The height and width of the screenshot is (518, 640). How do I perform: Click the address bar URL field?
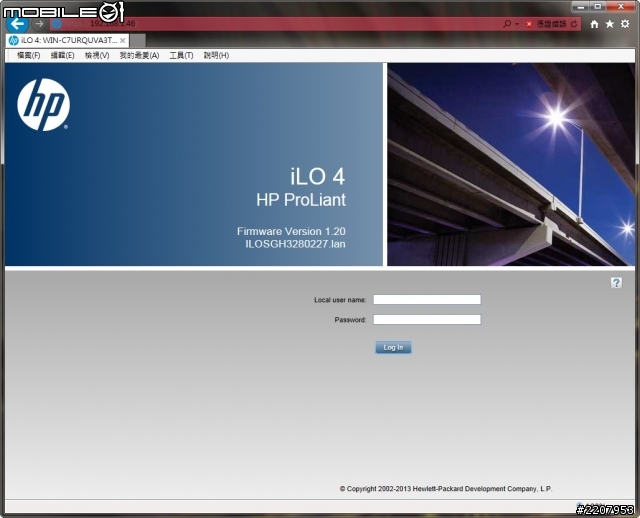[x=273, y=24]
